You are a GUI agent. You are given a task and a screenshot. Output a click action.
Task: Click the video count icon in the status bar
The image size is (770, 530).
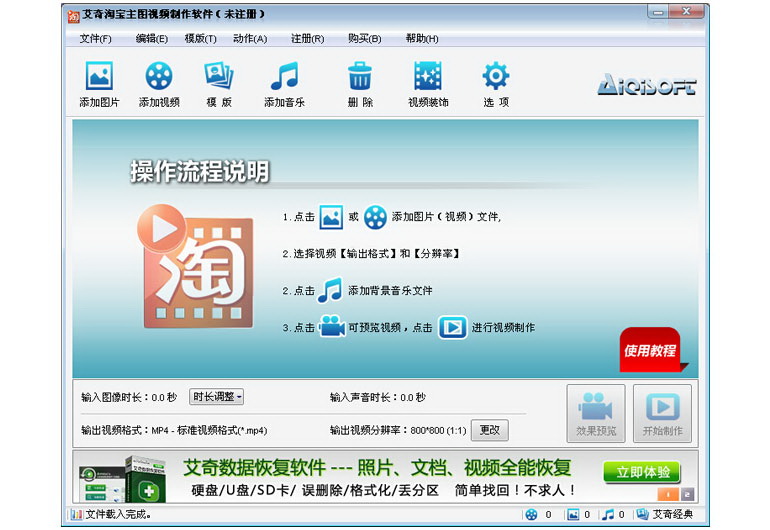[x=531, y=514]
